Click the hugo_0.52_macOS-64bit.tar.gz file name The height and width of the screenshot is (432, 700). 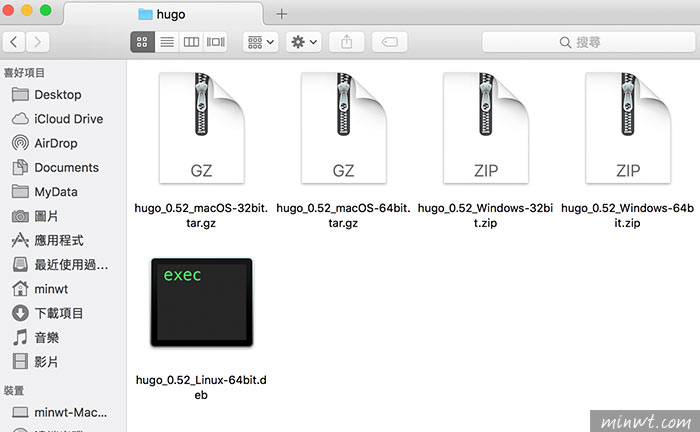tap(343, 216)
